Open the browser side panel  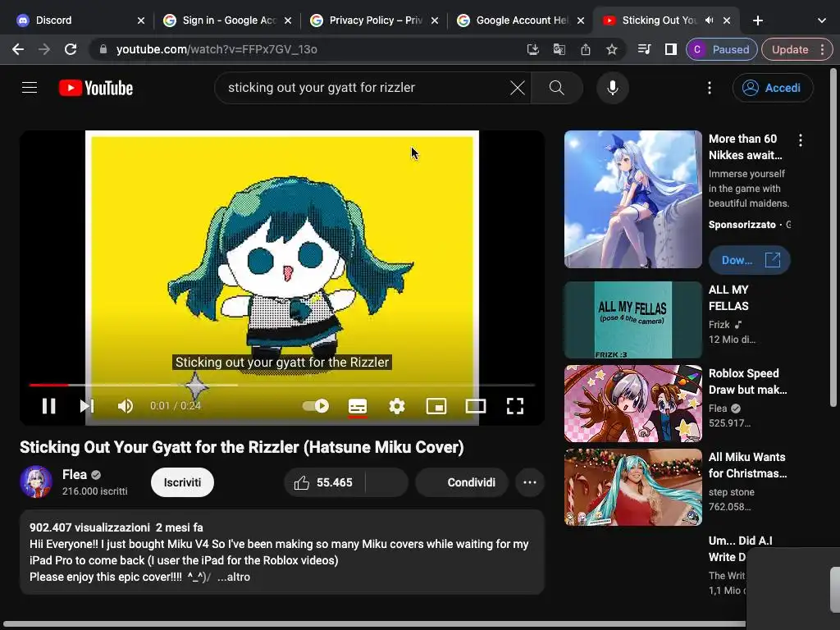coord(671,49)
